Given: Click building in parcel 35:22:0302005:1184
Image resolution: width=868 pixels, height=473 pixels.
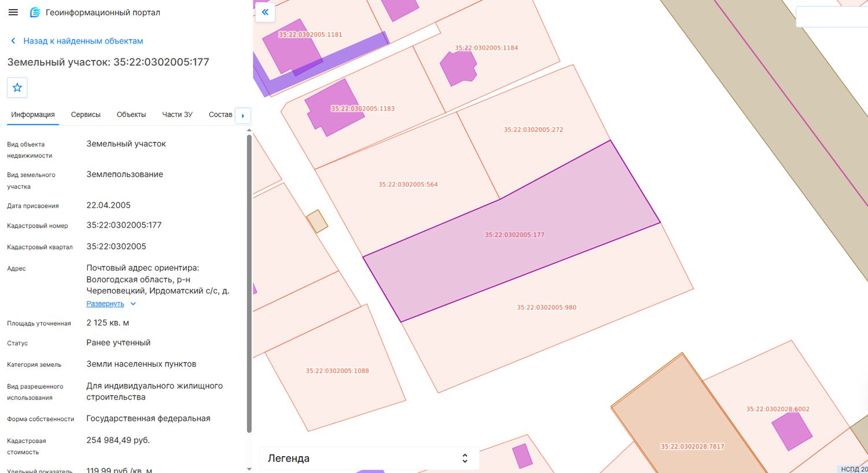Looking at the screenshot, I should (458, 68).
